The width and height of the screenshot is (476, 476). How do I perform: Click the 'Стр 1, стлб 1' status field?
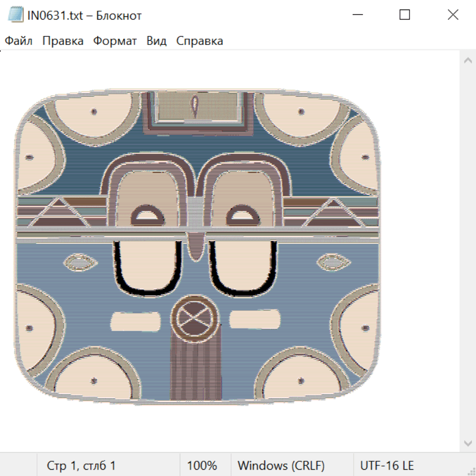pos(81,466)
